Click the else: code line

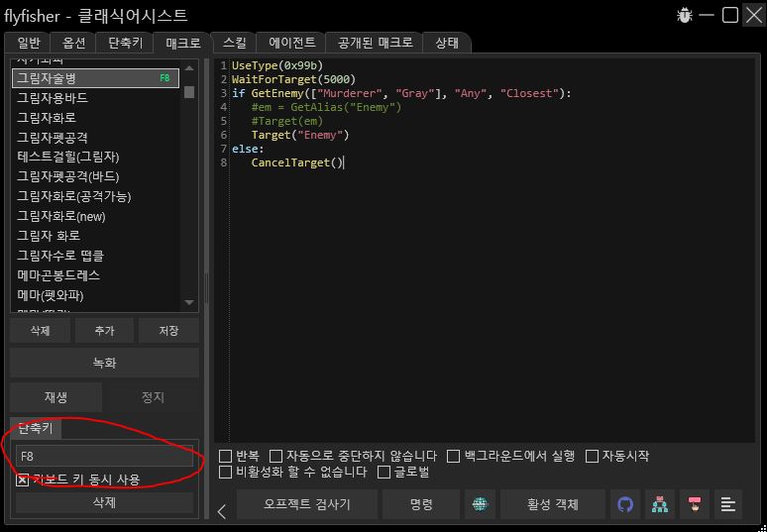coord(248,149)
